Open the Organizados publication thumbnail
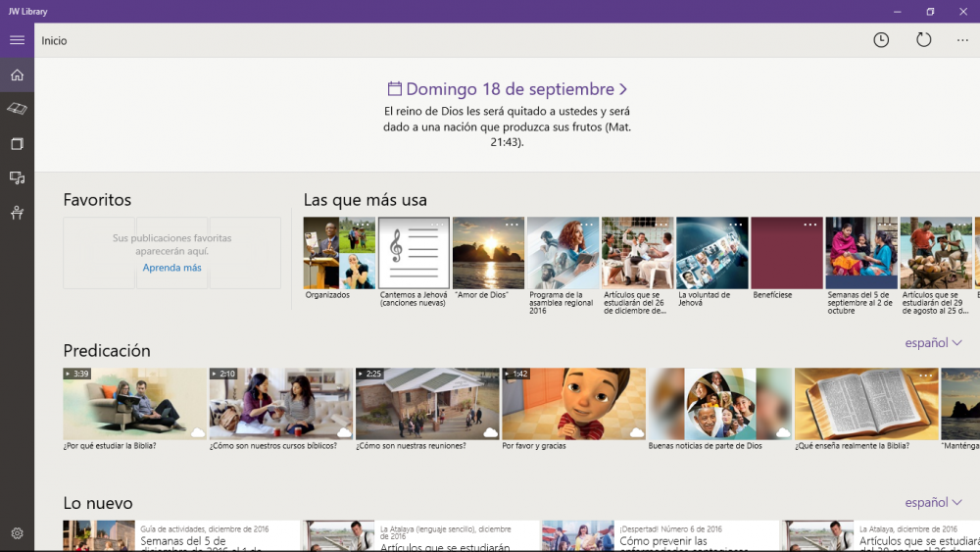980x552 pixels. tap(339, 253)
